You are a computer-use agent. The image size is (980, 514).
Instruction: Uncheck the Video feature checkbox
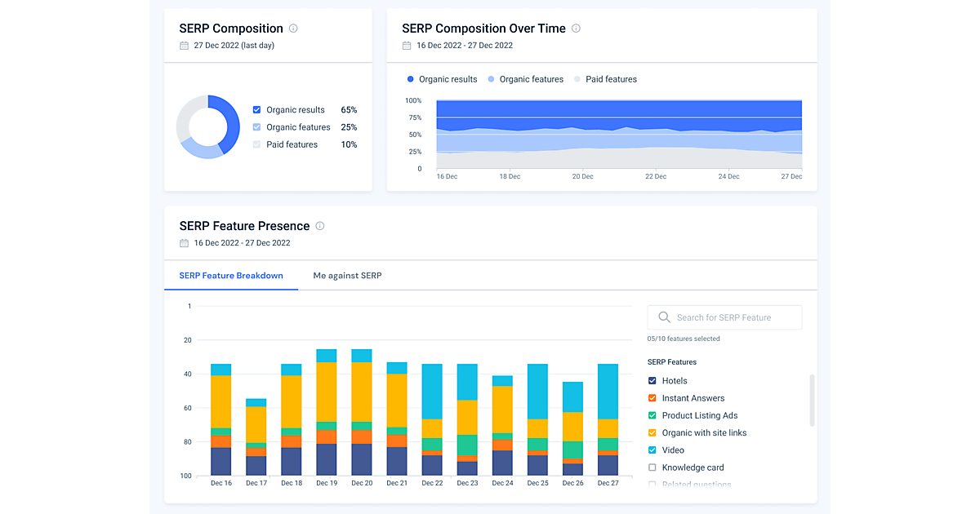[652, 450]
